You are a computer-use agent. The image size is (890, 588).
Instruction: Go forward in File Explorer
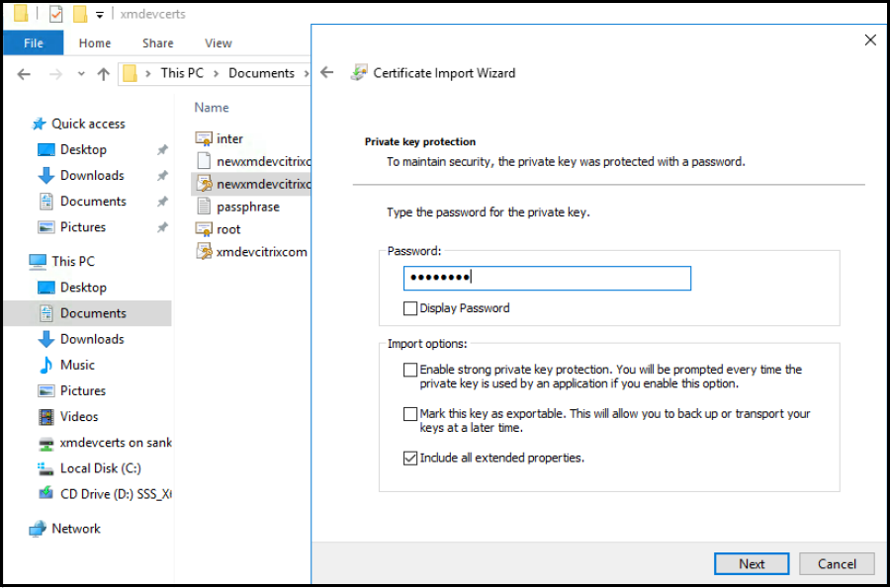click(55, 74)
